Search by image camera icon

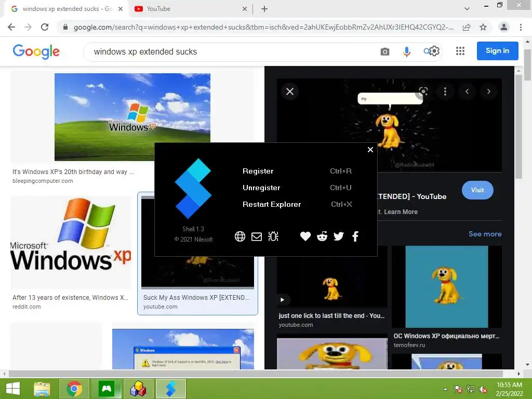(385, 51)
